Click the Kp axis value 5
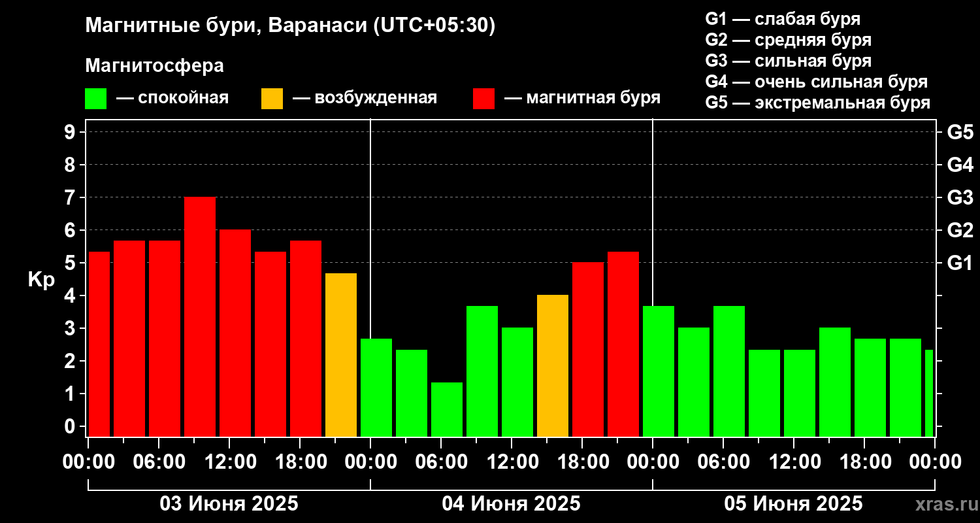Image resolution: width=980 pixels, height=523 pixels. (71, 263)
